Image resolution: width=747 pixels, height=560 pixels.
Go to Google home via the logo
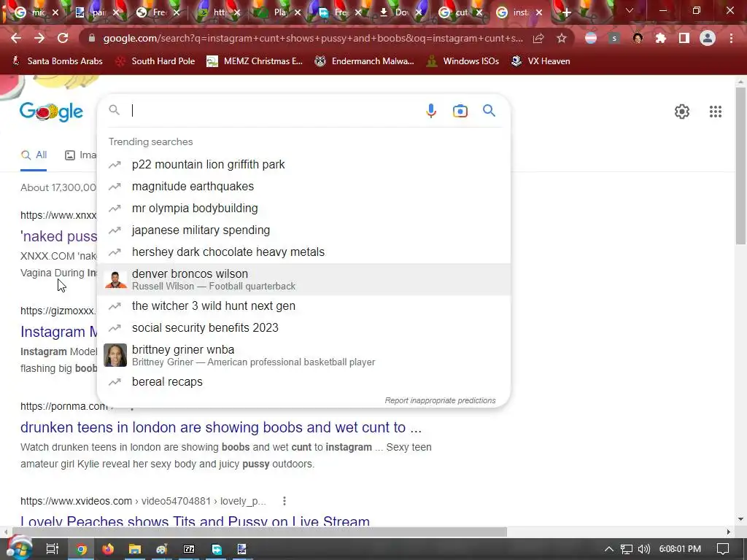tap(52, 112)
